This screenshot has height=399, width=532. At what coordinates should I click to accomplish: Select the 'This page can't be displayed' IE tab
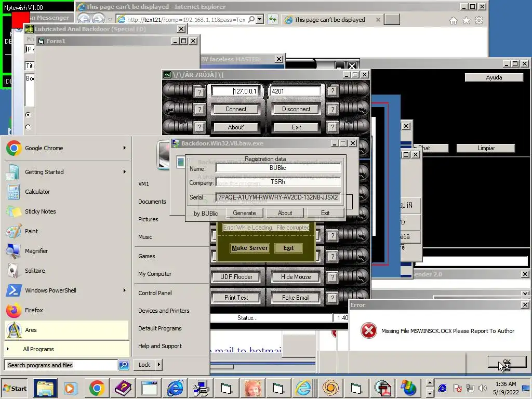[332, 20]
